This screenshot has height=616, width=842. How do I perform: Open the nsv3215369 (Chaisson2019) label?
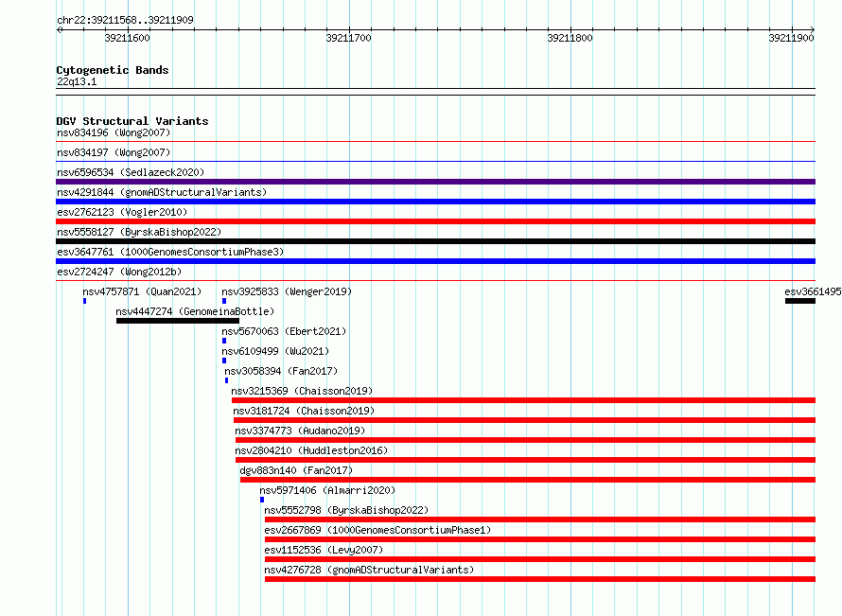pos(302,391)
